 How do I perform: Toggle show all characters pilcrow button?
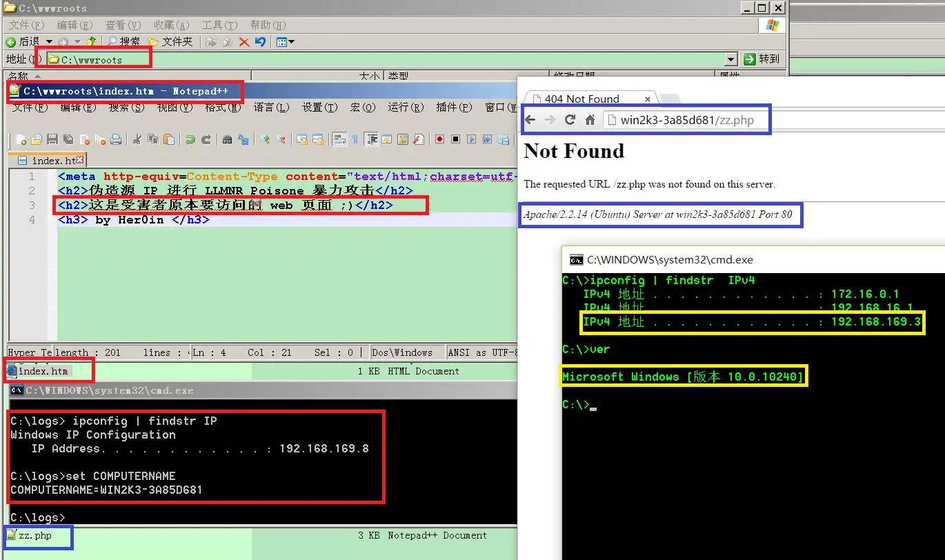pos(355,139)
